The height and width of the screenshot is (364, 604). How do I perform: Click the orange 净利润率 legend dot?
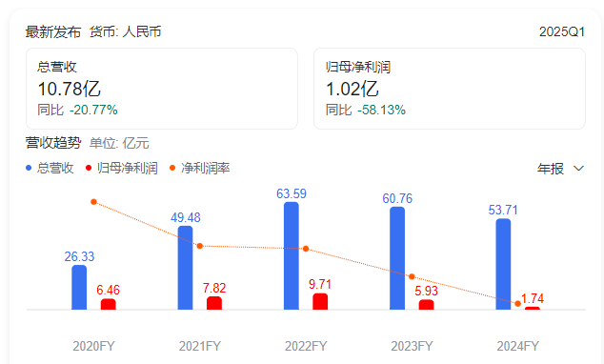coord(172,168)
